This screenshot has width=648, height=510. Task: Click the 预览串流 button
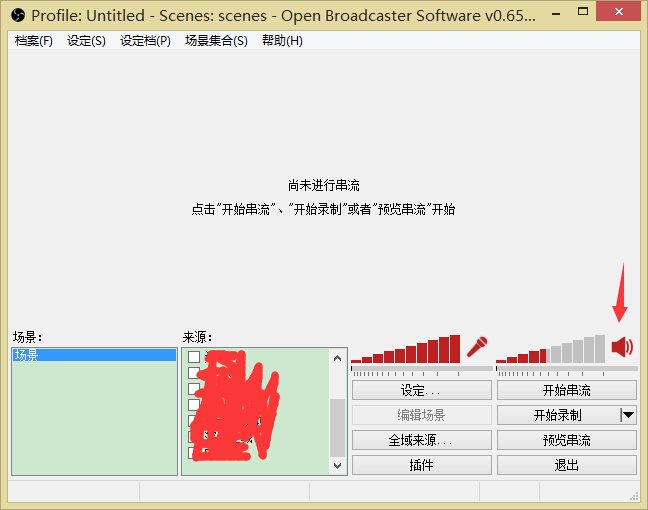tap(567, 440)
